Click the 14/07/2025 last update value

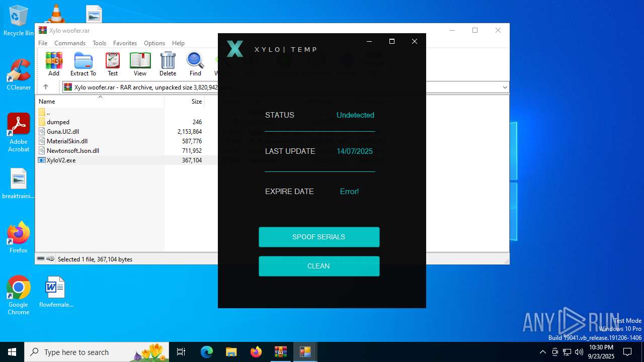tap(355, 151)
